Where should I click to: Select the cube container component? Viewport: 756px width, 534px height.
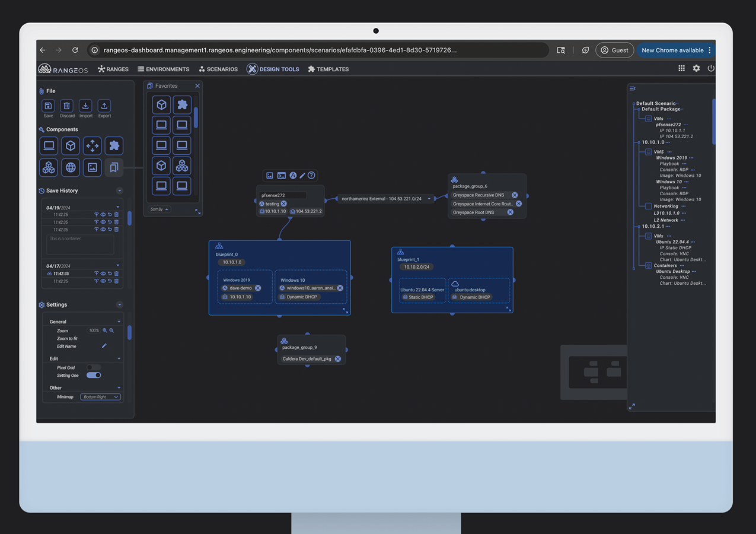click(71, 145)
